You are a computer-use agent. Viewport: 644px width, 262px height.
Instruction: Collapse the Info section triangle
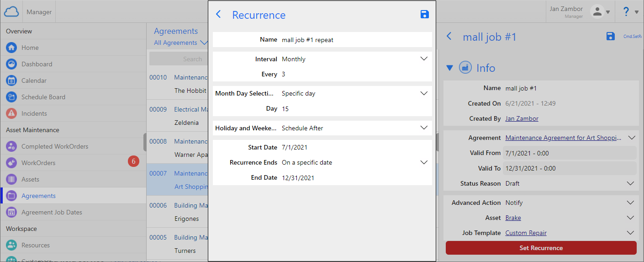click(449, 68)
